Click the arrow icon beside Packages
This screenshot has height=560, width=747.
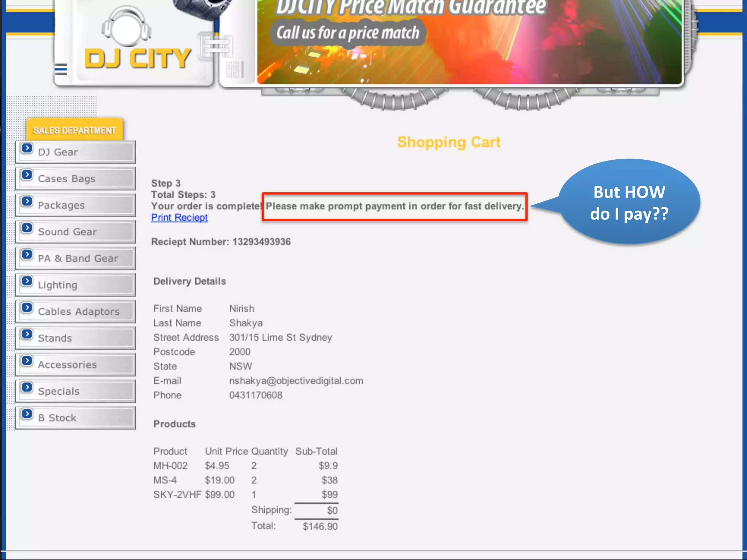pos(27,201)
